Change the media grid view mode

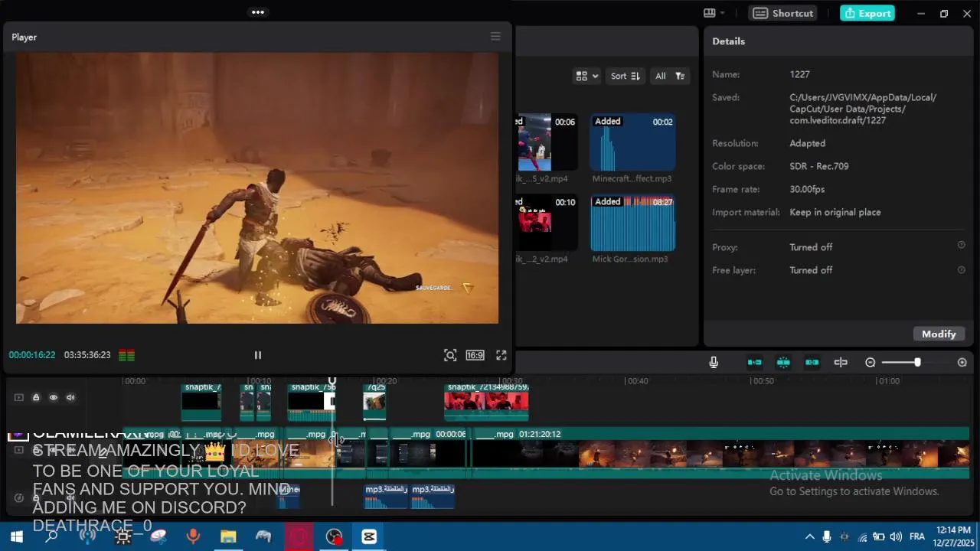(x=587, y=76)
